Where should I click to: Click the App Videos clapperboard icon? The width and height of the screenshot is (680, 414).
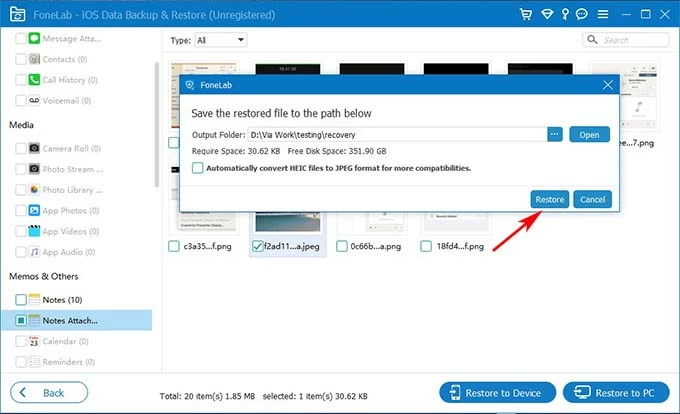34,232
